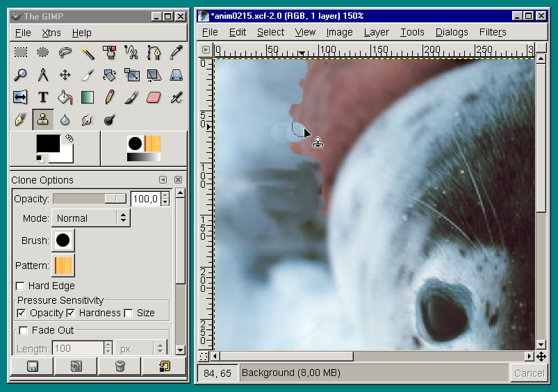Select the Paths tool
Viewport: 558px width, 392px height.
pyautogui.click(x=154, y=53)
